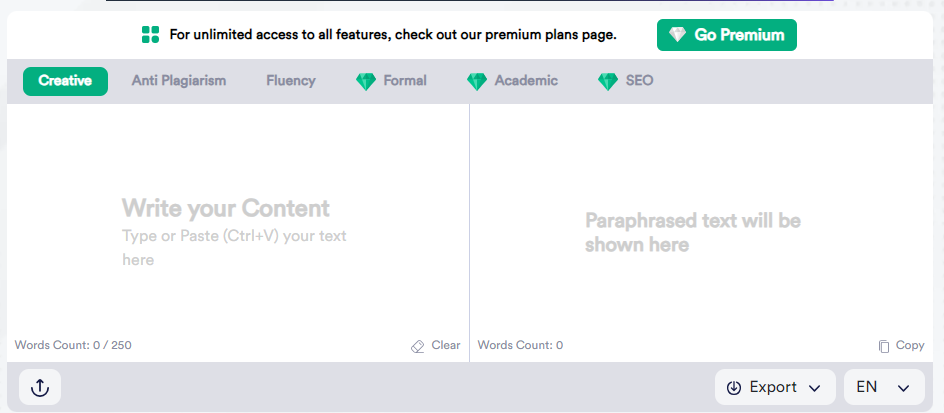Switch to Anti Plagiarism mode
This screenshot has height=413, width=944.
pyautogui.click(x=179, y=81)
